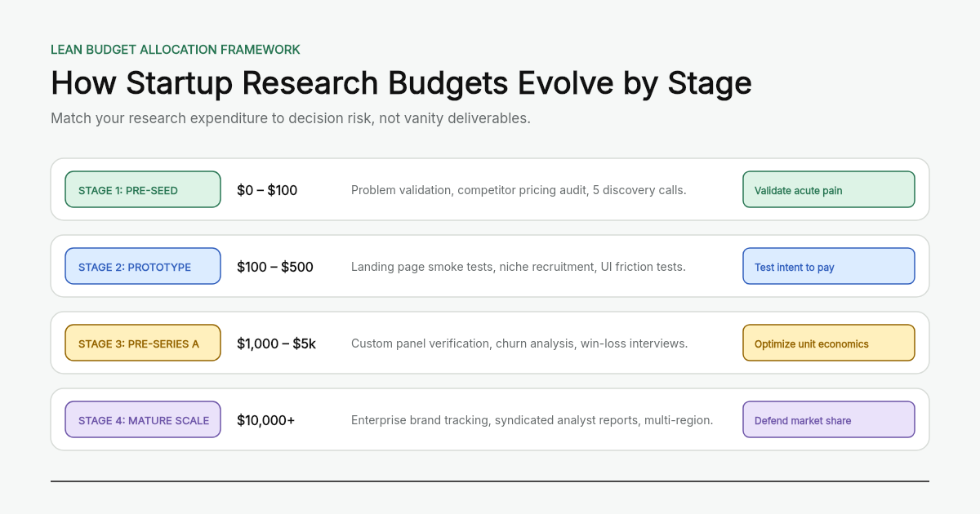
Task: Click the 'Lean Budget Allocation Framework' overline text
Action: (x=176, y=50)
